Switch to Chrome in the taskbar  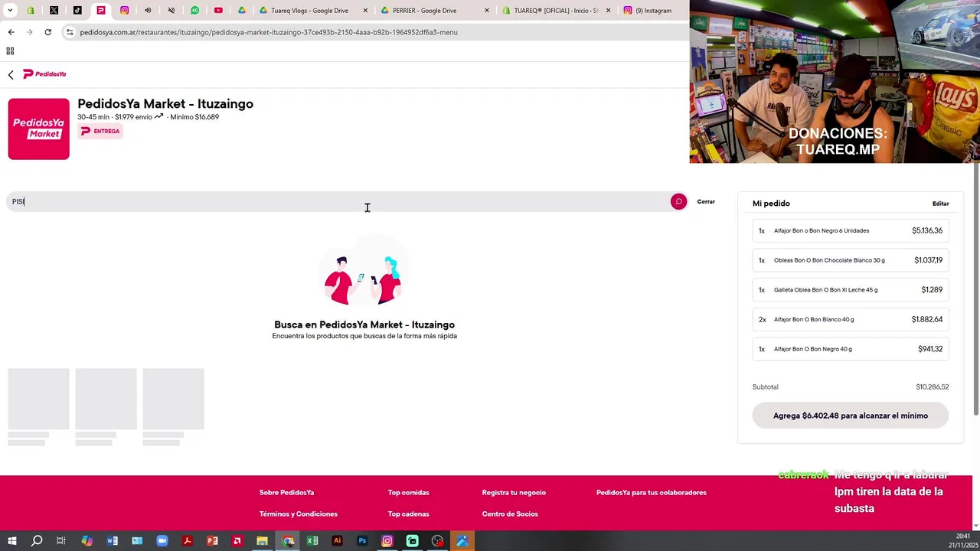click(288, 541)
